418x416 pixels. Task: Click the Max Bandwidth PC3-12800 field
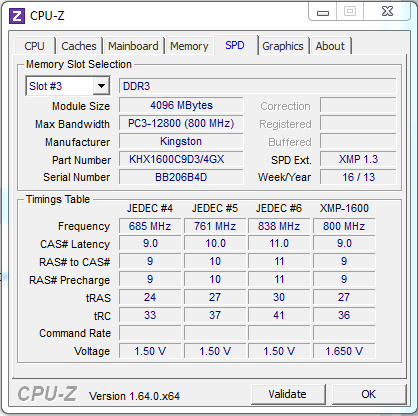[181, 124]
